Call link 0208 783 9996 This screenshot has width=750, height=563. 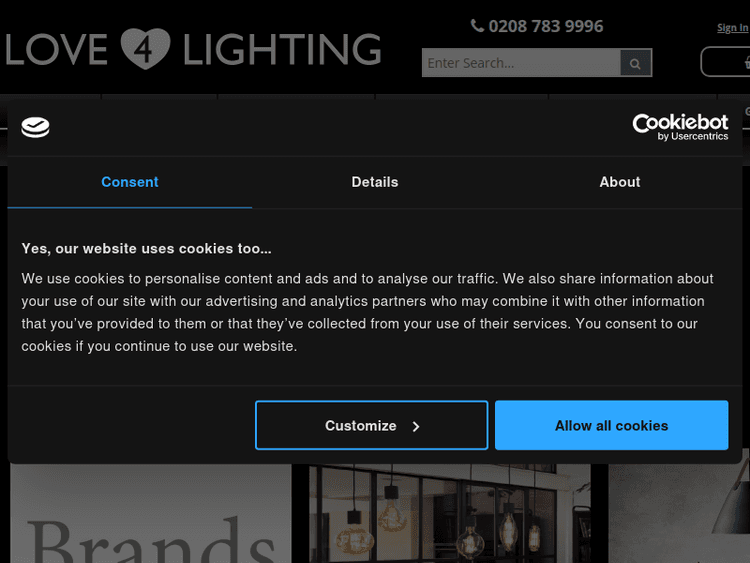pyautogui.click(x=546, y=26)
